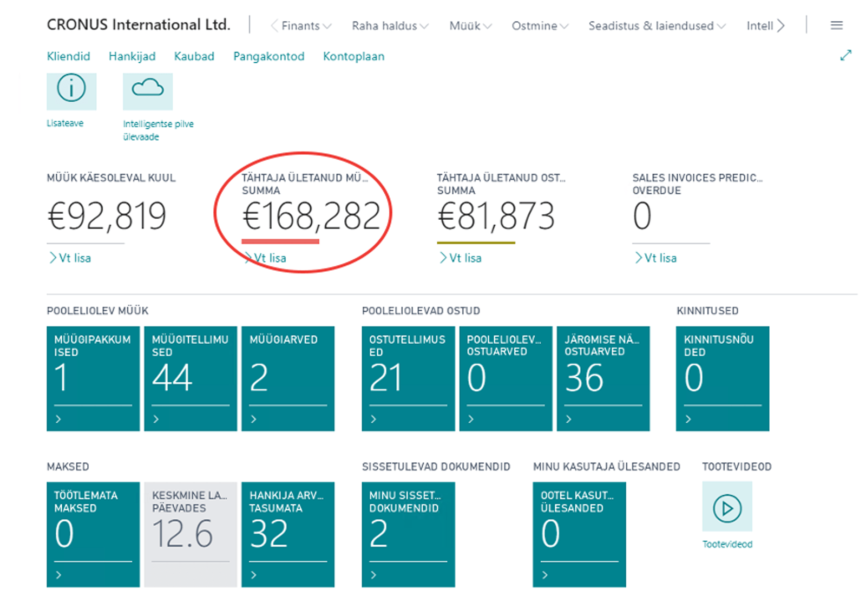Open the Ootel kasut.. ülesanded tile
Image resolution: width=866 pixels, height=616 pixels.
coord(579,535)
